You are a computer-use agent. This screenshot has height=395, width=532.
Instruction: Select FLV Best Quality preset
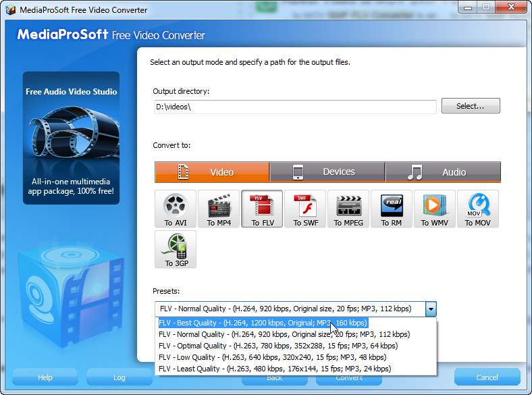263,323
